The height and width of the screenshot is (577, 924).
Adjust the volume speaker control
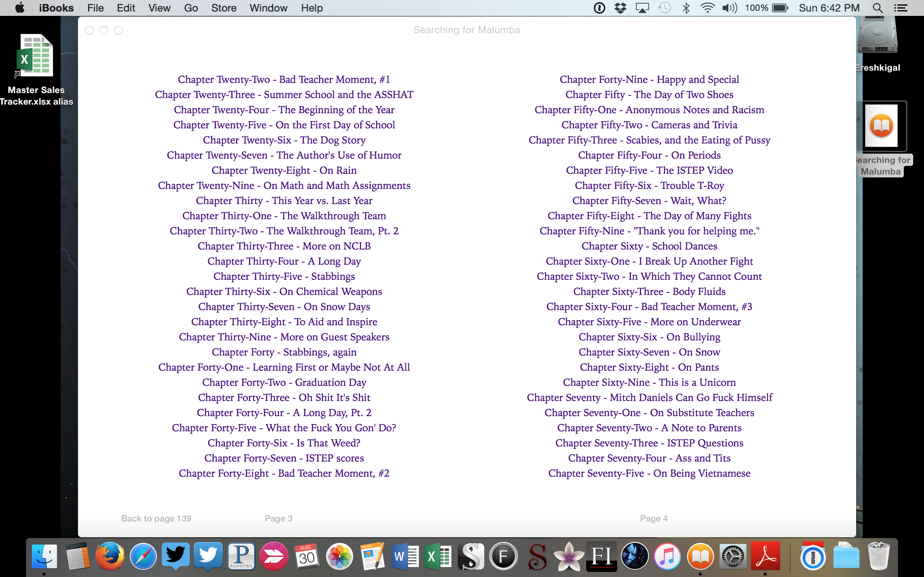point(729,8)
